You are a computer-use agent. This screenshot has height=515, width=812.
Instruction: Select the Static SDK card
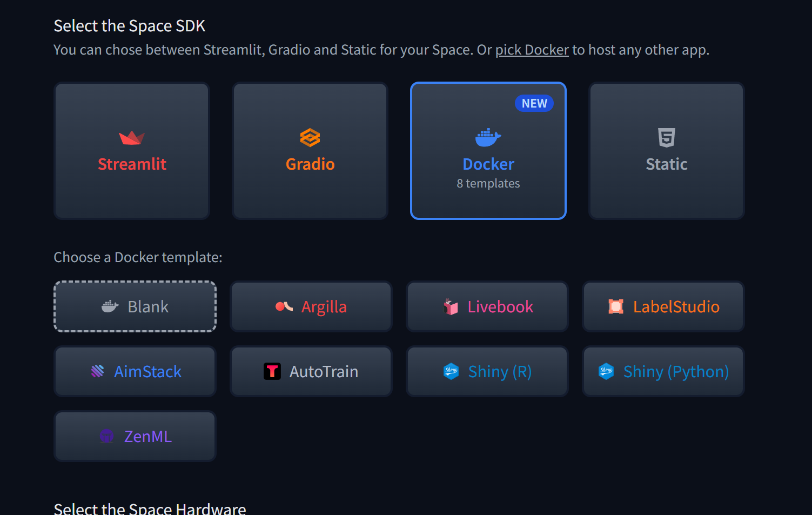pyautogui.click(x=667, y=151)
